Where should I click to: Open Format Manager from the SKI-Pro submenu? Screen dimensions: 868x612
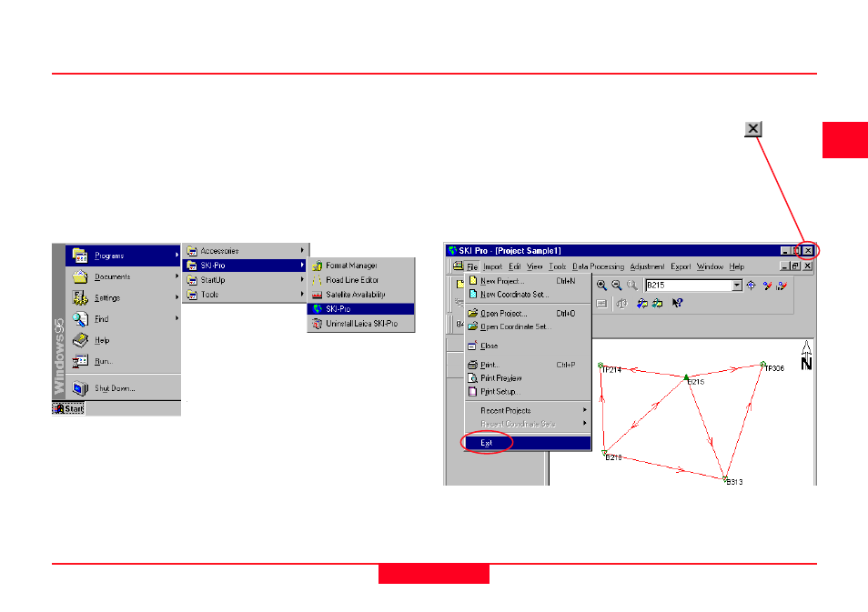tap(361, 266)
